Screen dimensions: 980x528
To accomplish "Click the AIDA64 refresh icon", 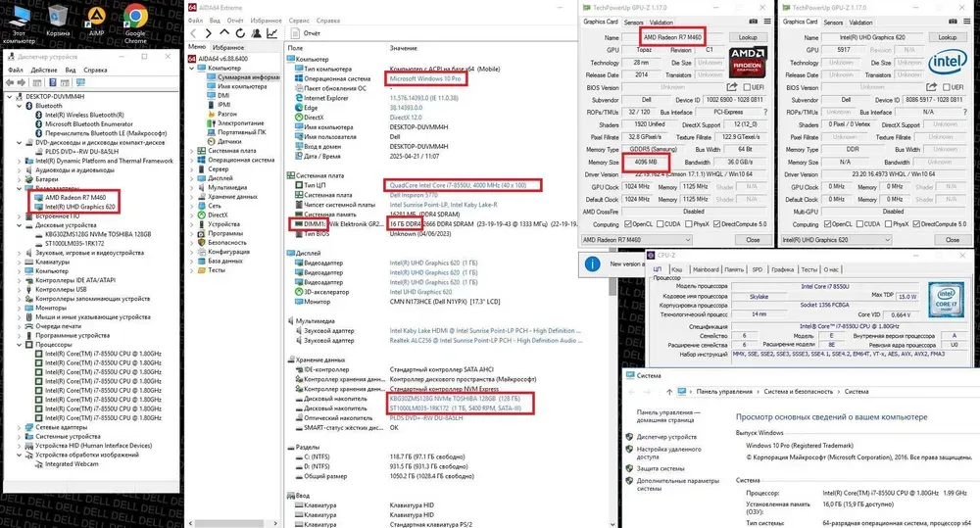I will pyautogui.click(x=240, y=33).
